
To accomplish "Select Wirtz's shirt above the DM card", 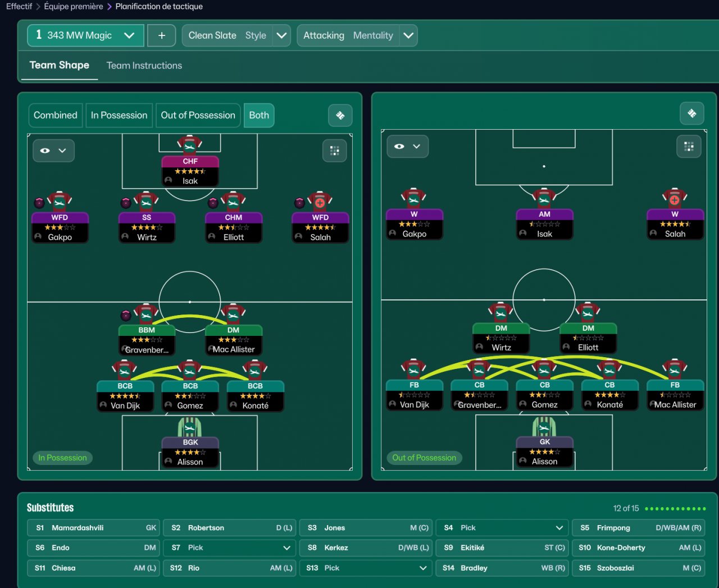I will (500, 312).
